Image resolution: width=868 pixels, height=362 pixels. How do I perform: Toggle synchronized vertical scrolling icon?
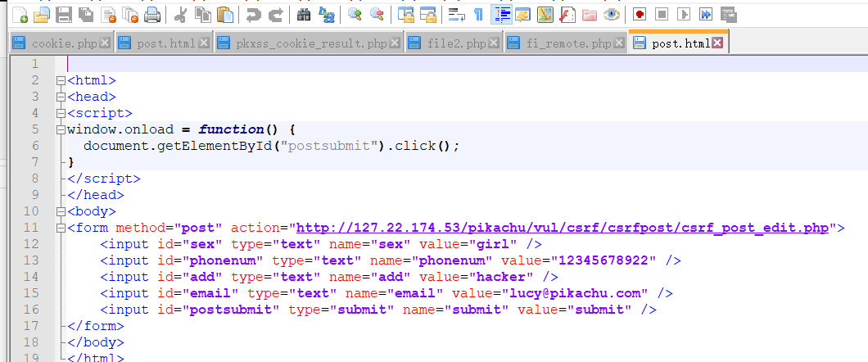click(x=406, y=15)
